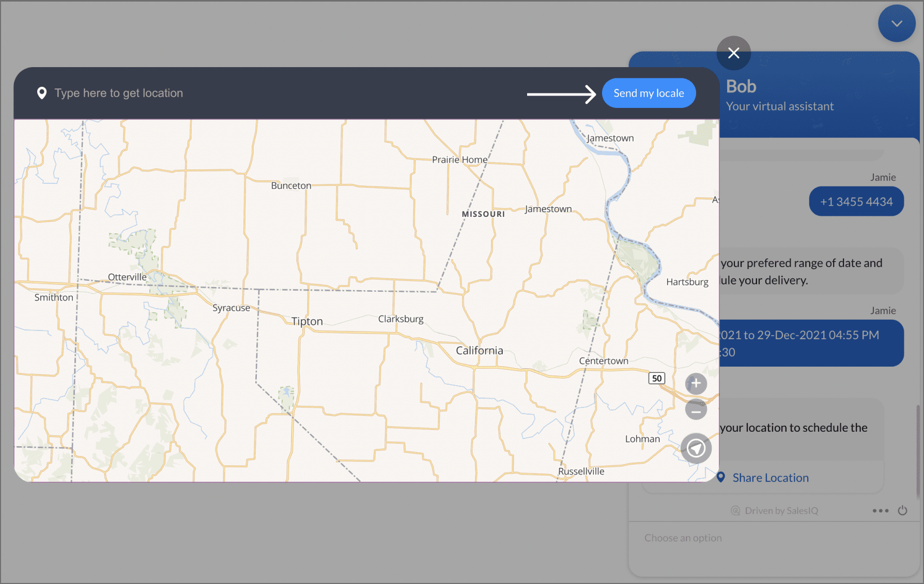The height and width of the screenshot is (584, 924).
Task: Click Russellville label on the map
Action: pyautogui.click(x=581, y=471)
